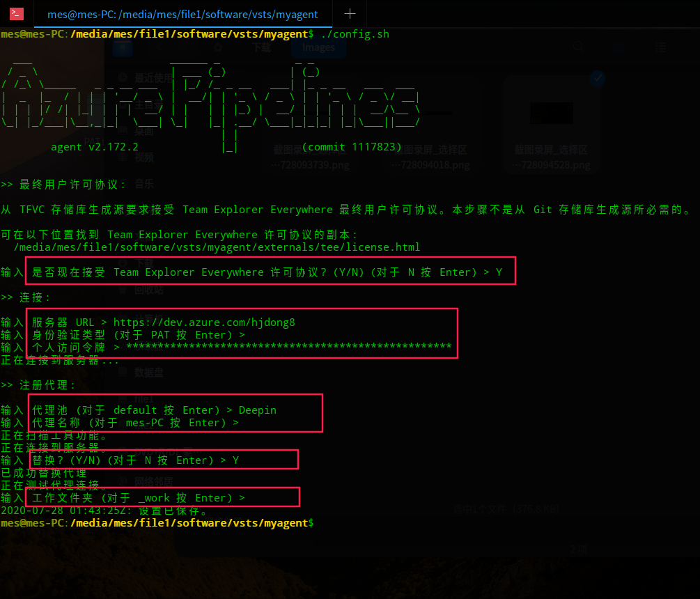Click the ./config.sh command text

click(x=355, y=34)
